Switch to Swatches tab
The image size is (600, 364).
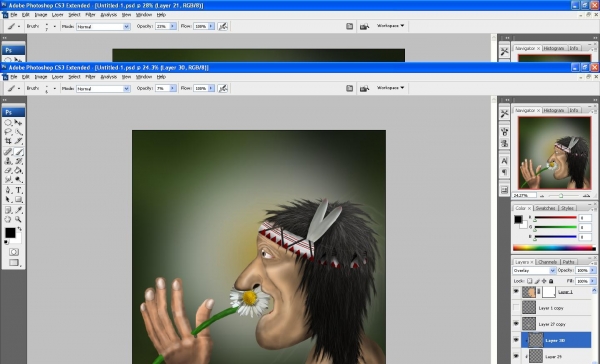click(x=545, y=208)
